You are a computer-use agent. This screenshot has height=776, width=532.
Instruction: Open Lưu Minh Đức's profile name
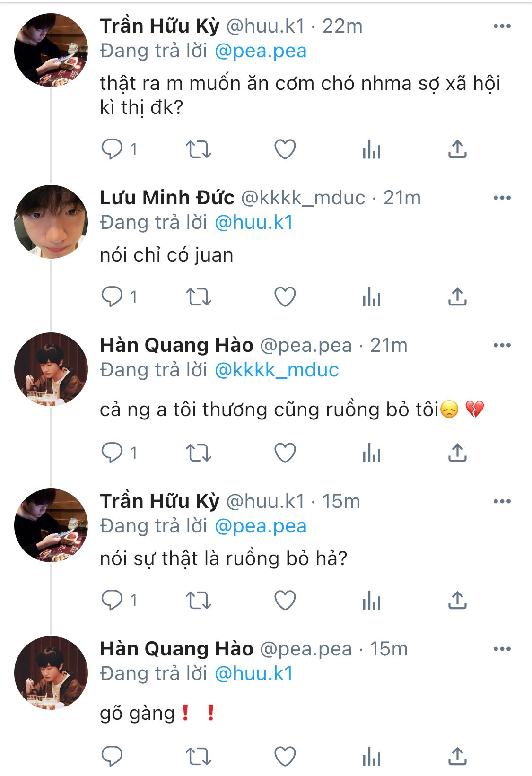pos(167,198)
